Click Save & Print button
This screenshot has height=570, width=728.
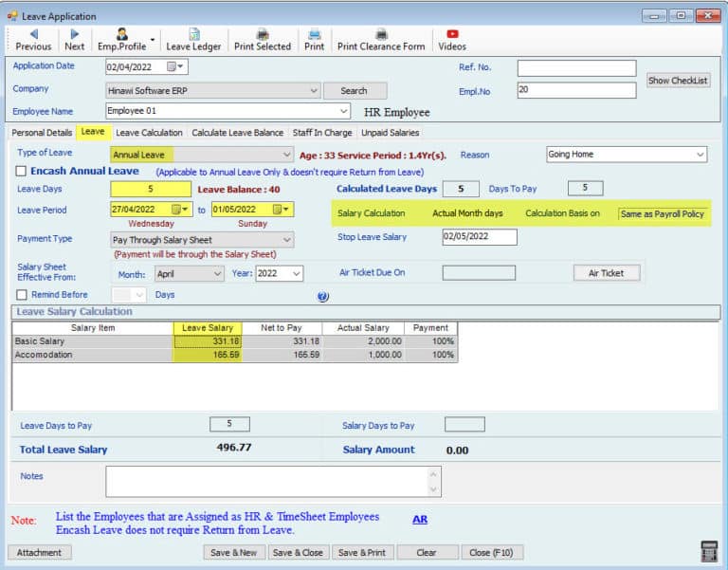pyautogui.click(x=362, y=552)
